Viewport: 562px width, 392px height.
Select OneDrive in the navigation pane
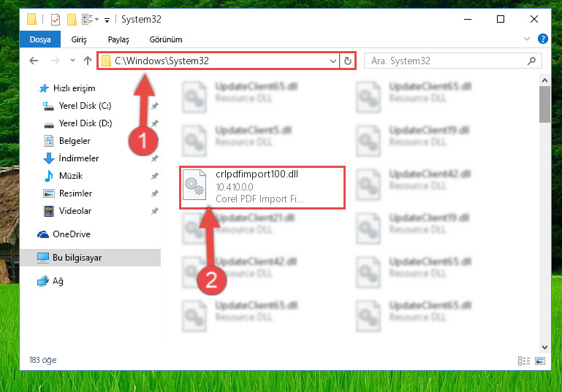(72, 234)
